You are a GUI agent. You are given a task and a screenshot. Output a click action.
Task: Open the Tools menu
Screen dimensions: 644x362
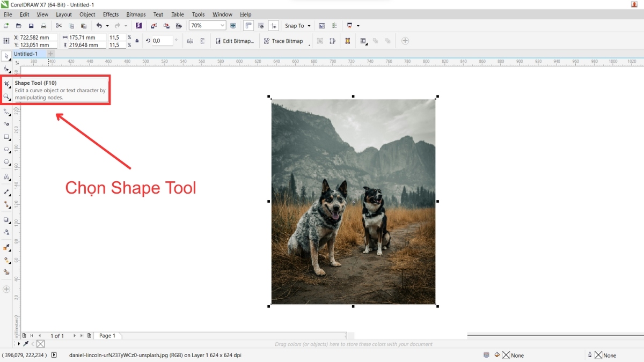(x=198, y=14)
